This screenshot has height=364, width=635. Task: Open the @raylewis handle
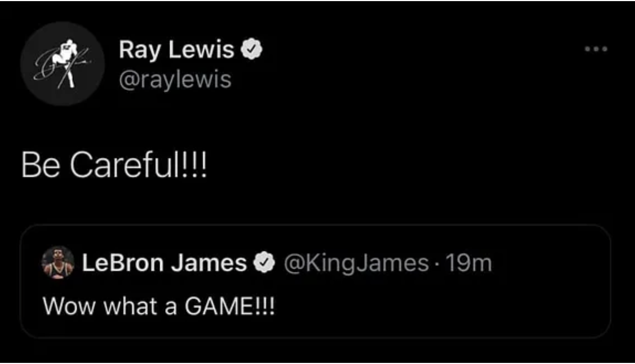174,80
